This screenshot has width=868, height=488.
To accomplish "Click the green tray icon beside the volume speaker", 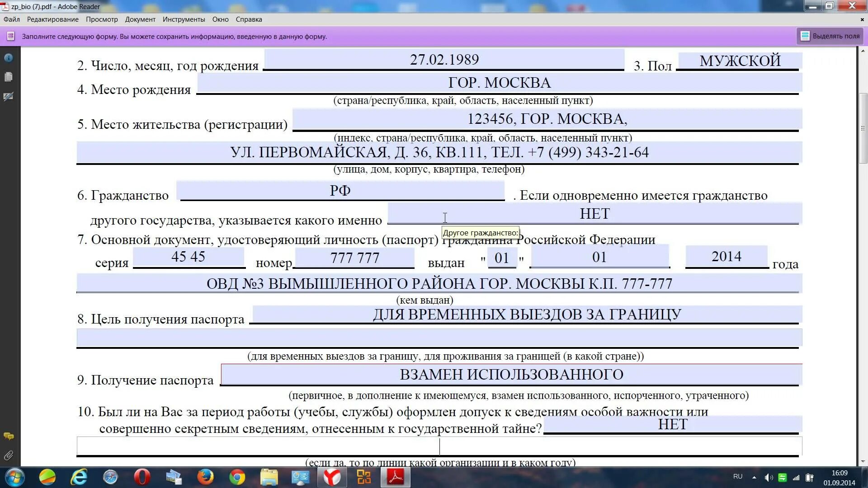I will pyautogui.click(x=783, y=478).
